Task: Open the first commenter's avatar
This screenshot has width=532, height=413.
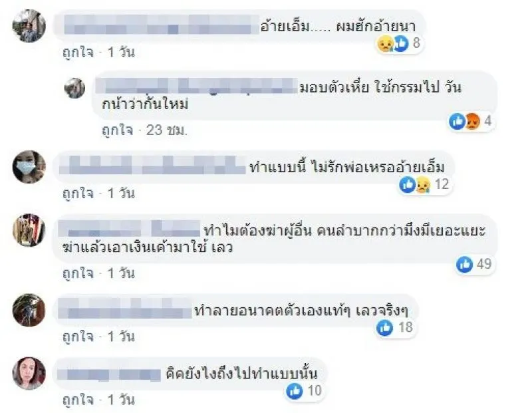Action: tap(29, 26)
